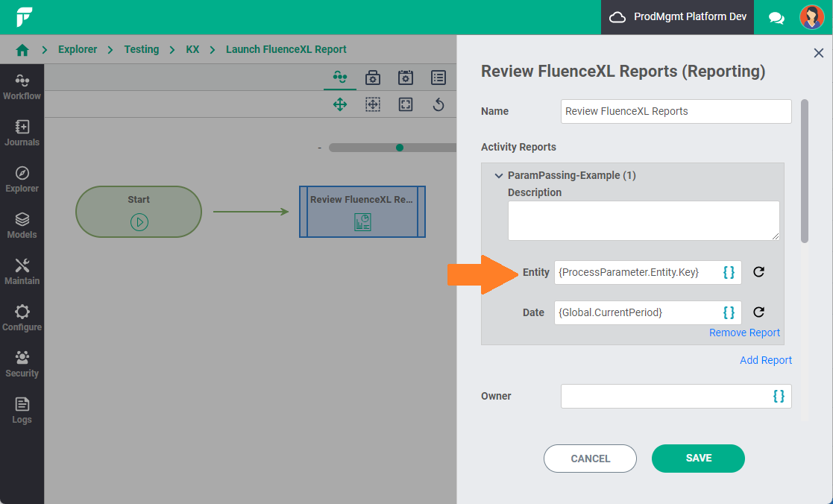The height and width of the screenshot is (504, 833).
Task: Open Explorer in the sidebar
Action: tap(22, 180)
